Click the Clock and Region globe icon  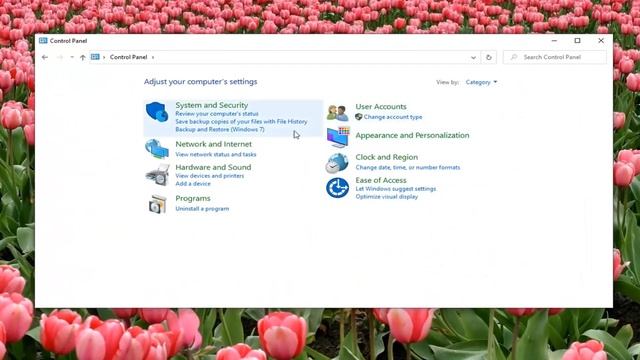337,163
